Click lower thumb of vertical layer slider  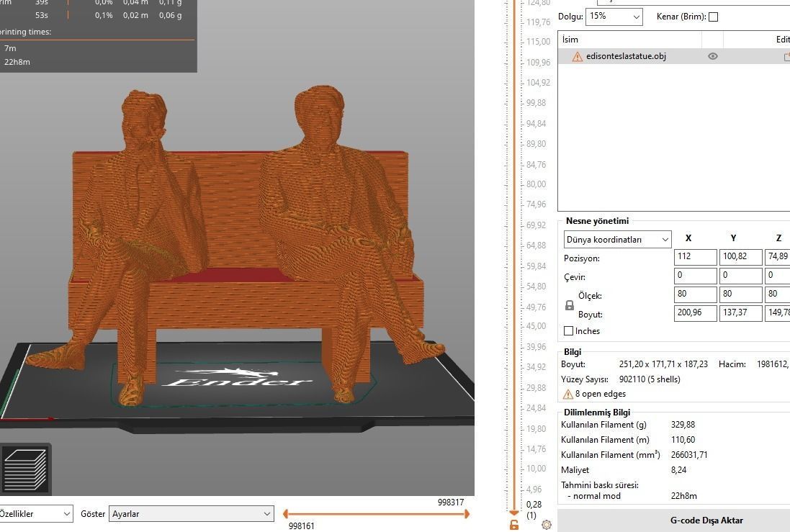tap(514, 513)
